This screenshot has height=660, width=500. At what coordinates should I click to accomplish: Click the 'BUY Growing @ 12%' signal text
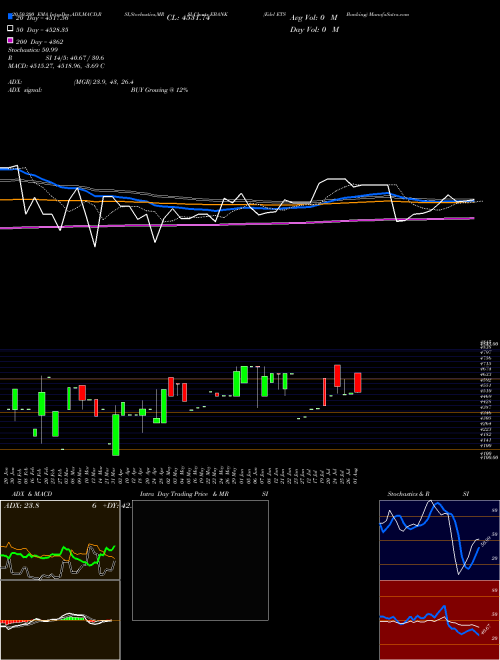tap(159, 90)
